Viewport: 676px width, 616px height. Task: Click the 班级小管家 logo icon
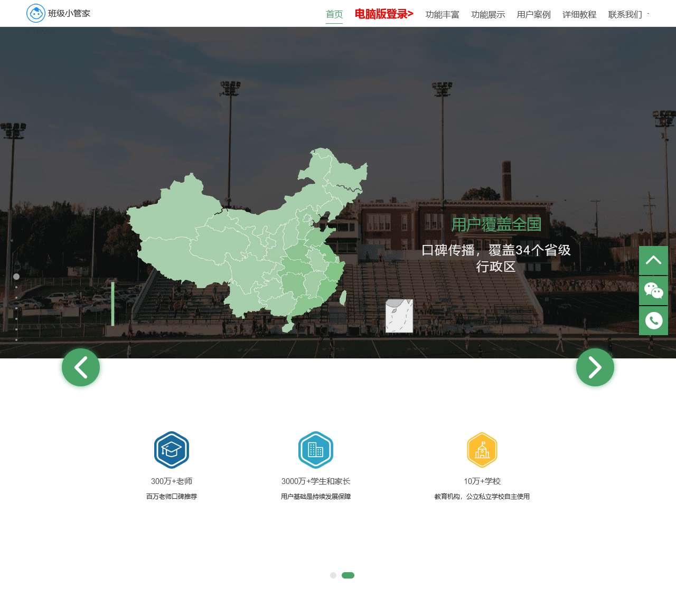click(x=36, y=13)
